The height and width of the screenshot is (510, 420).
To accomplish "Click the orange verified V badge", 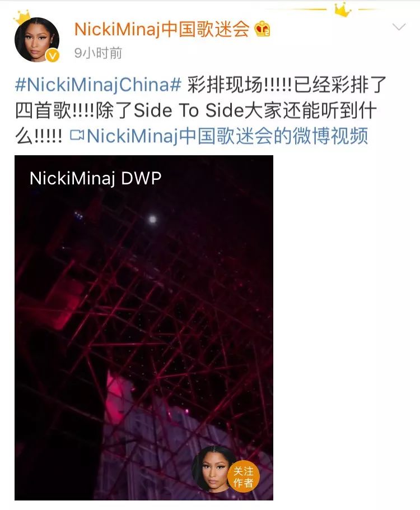I will pyautogui.click(x=53, y=55).
